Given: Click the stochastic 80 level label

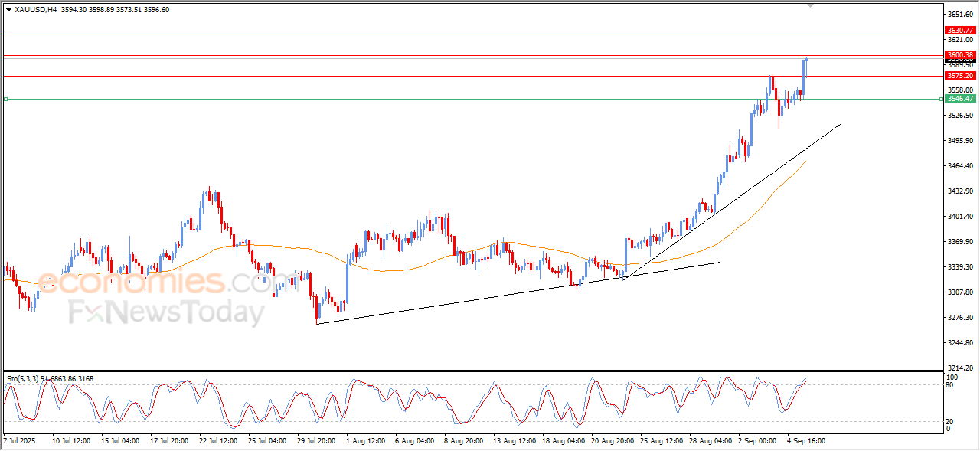Looking at the screenshot, I should tap(952, 385).
